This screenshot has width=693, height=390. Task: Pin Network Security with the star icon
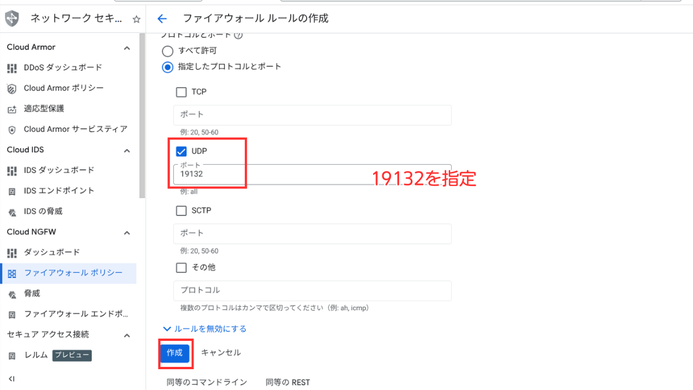click(x=137, y=19)
